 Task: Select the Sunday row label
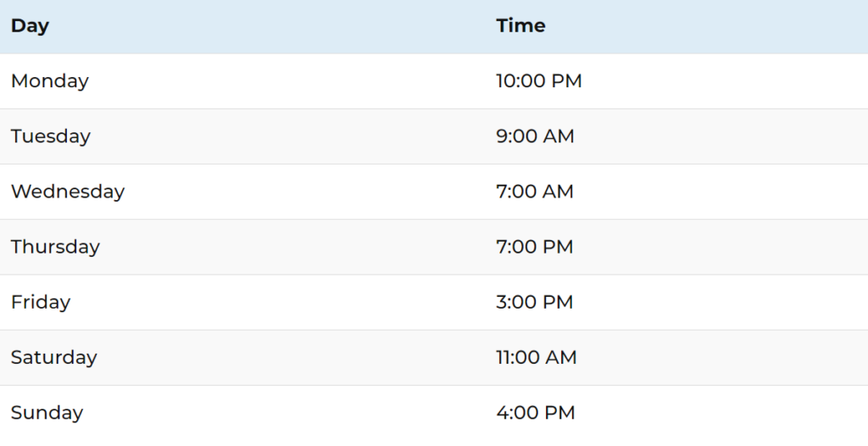coord(47,413)
